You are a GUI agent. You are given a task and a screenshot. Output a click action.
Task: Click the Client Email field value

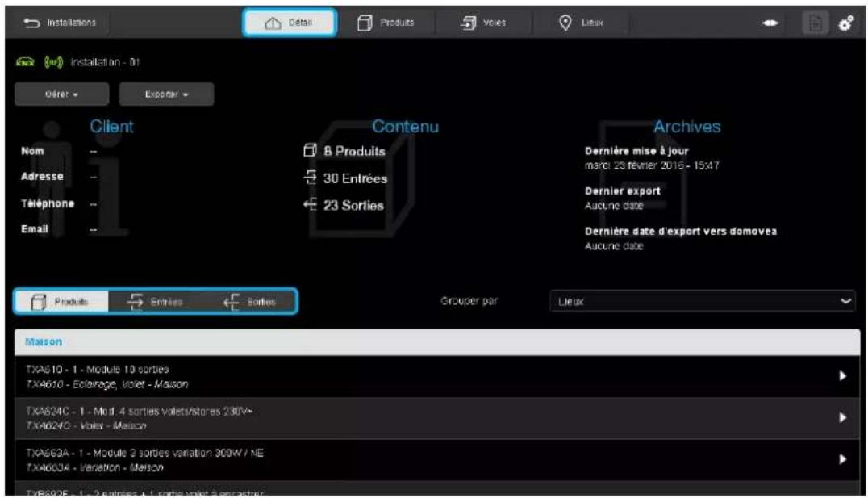click(93, 228)
